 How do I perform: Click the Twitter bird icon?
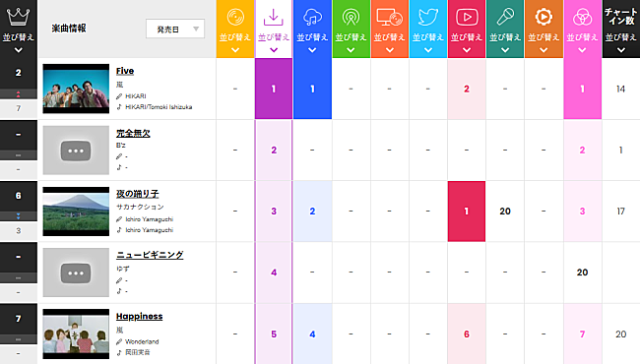427,17
